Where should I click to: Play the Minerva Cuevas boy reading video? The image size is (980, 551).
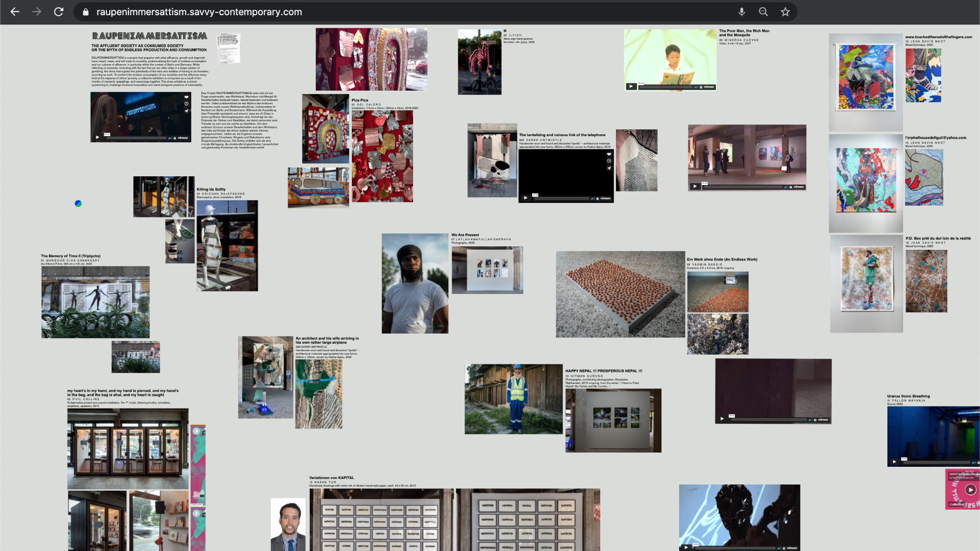click(631, 87)
